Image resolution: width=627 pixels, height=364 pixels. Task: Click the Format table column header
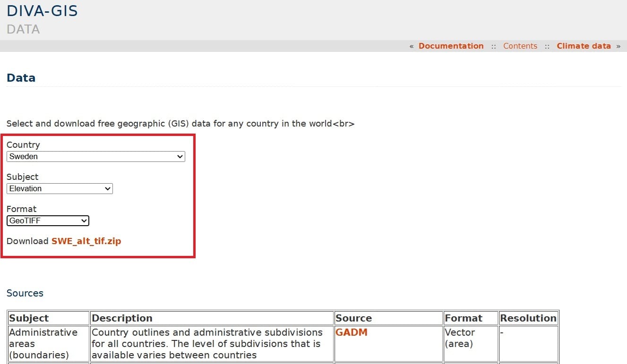(x=471, y=318)
